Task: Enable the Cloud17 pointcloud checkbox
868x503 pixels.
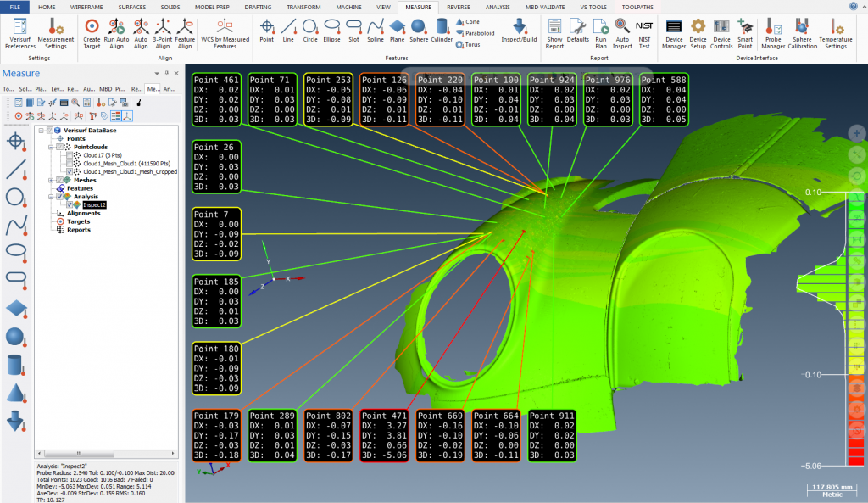Action: pyautogui.click(x=69, y=155)
